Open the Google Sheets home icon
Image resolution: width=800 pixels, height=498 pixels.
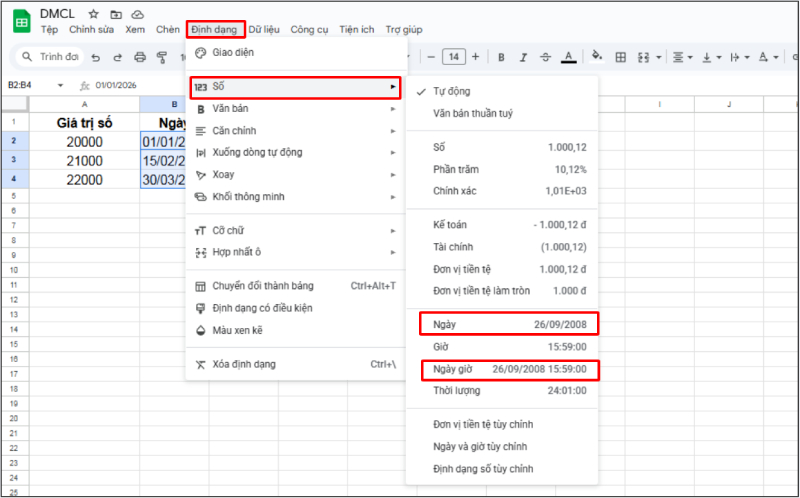tap(22, 21)
